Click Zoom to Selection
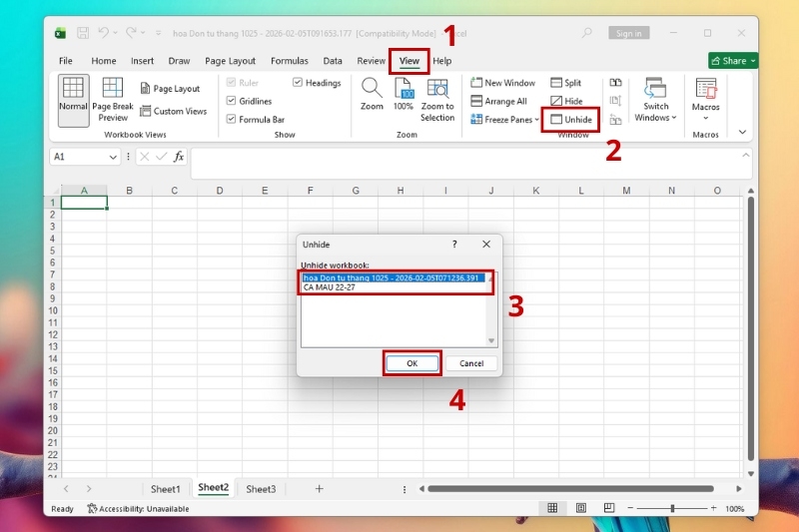This screenshot has width=799, height=532. (x=437, y=100)
